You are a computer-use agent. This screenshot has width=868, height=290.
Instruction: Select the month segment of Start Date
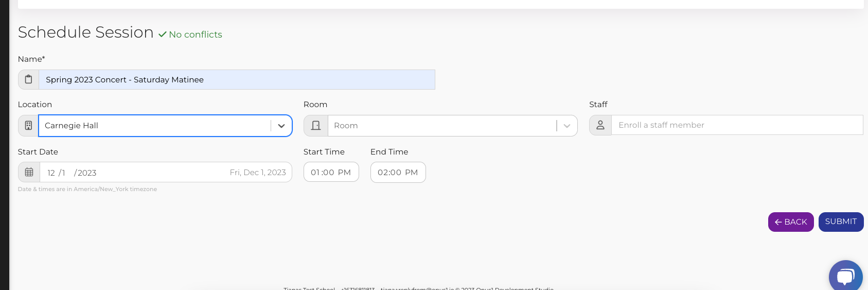[51, 173]
